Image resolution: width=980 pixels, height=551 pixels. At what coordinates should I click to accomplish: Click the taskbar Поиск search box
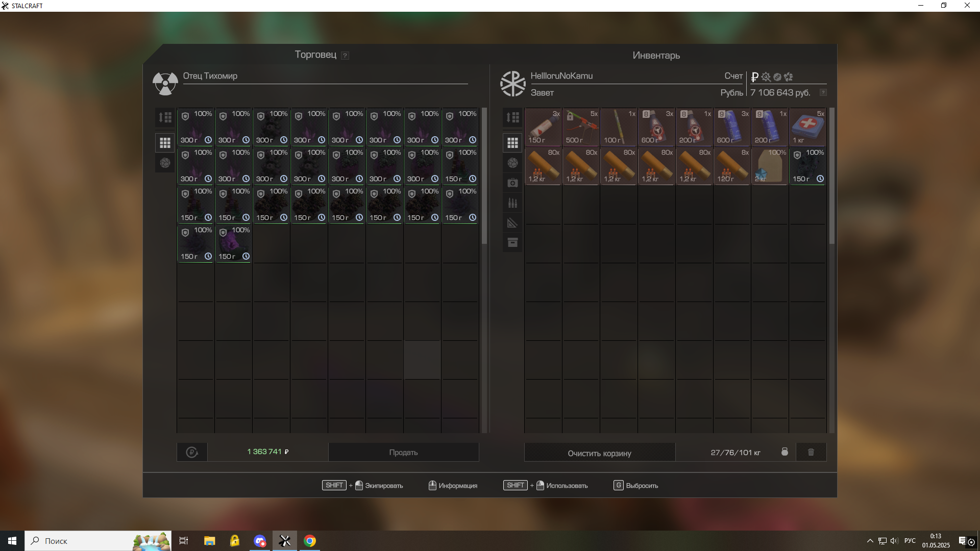click(98, 541)
